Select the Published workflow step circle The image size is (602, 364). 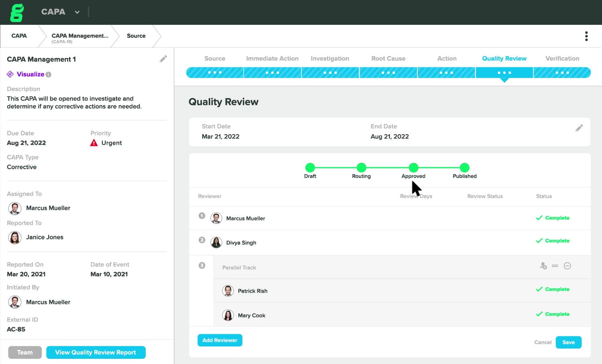click(464, 168)
